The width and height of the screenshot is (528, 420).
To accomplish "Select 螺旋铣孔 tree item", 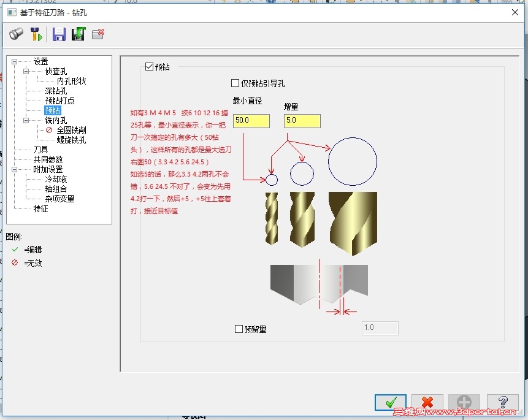I will point(71,140).
